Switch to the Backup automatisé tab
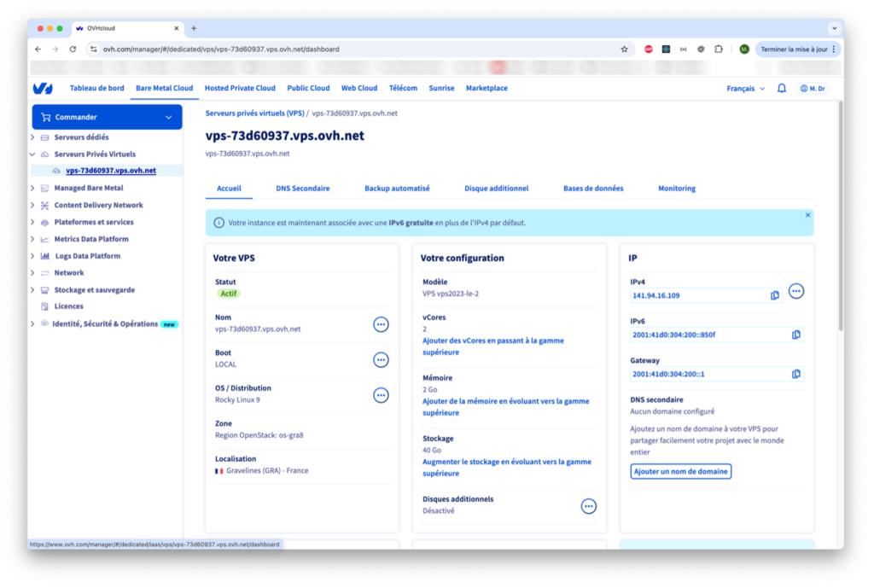Screen dimensions: 874x588 (397, 189)
